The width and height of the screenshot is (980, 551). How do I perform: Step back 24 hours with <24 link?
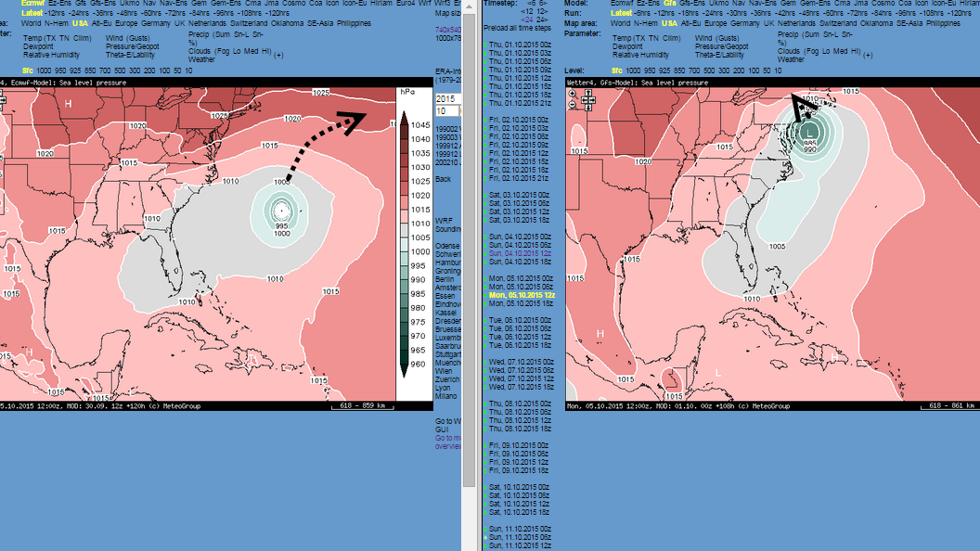click(529, 19)
